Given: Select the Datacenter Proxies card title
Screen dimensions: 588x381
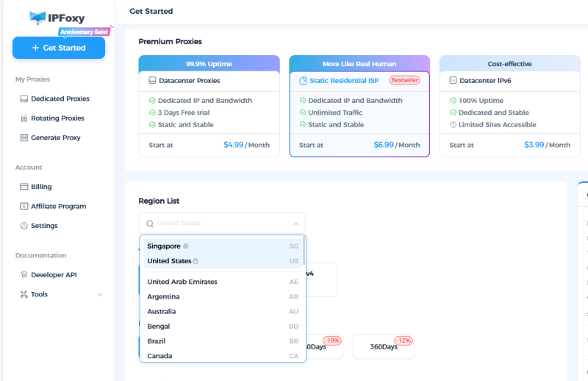Looking at the screenshot, I should (x=190, y=81).
